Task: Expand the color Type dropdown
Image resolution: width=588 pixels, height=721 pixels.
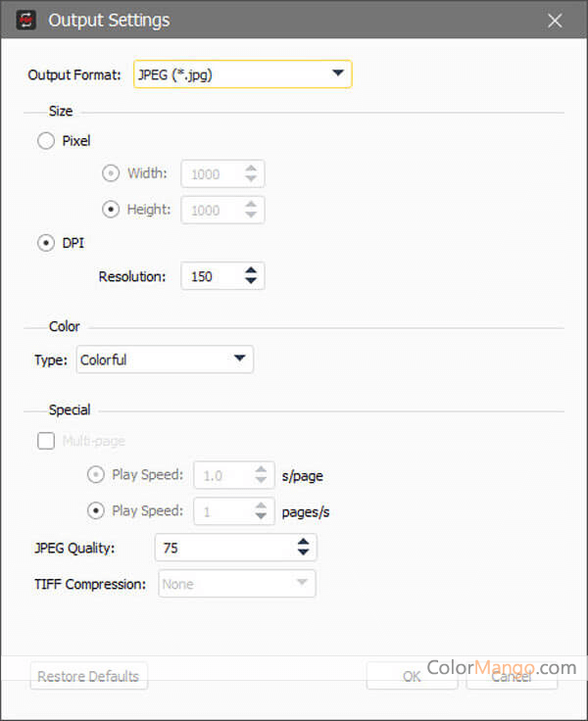Action: click(x=164, y=360)
